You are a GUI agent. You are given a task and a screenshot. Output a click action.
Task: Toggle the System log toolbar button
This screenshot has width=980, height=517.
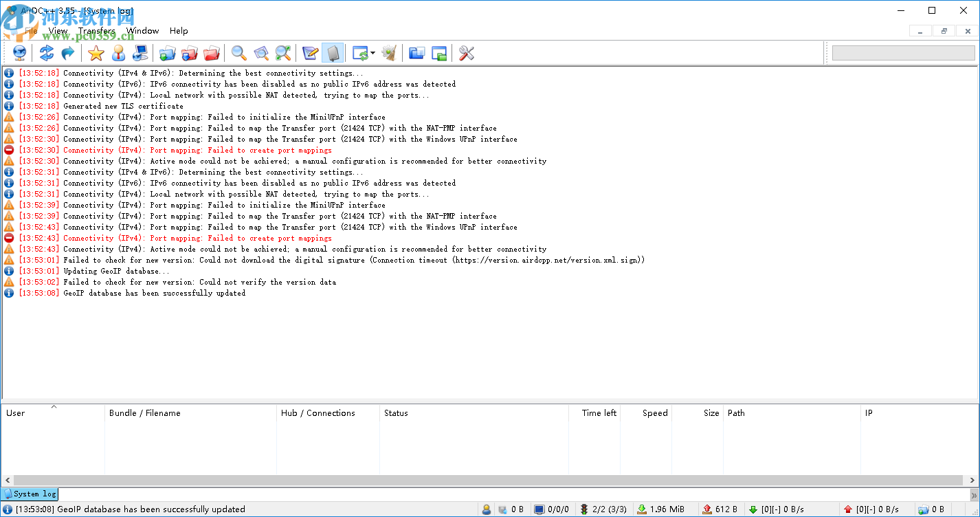332,53
